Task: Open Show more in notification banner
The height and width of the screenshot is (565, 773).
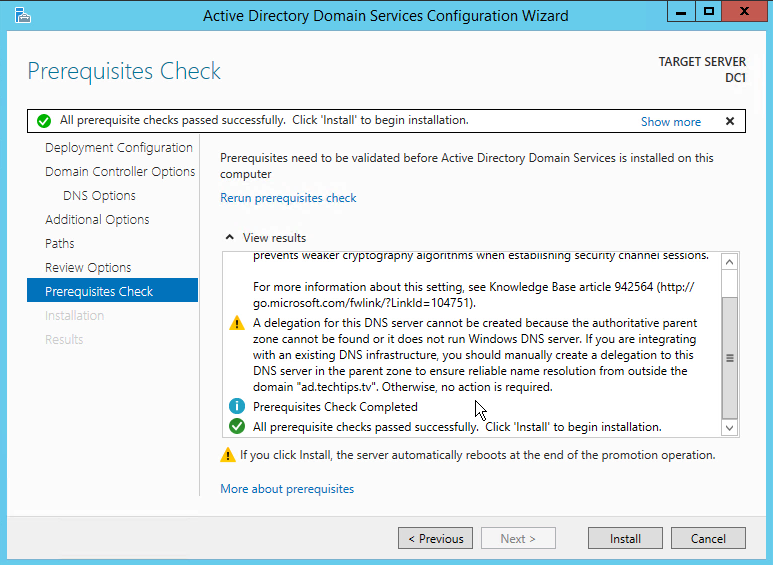Action: tap(670, 122)
